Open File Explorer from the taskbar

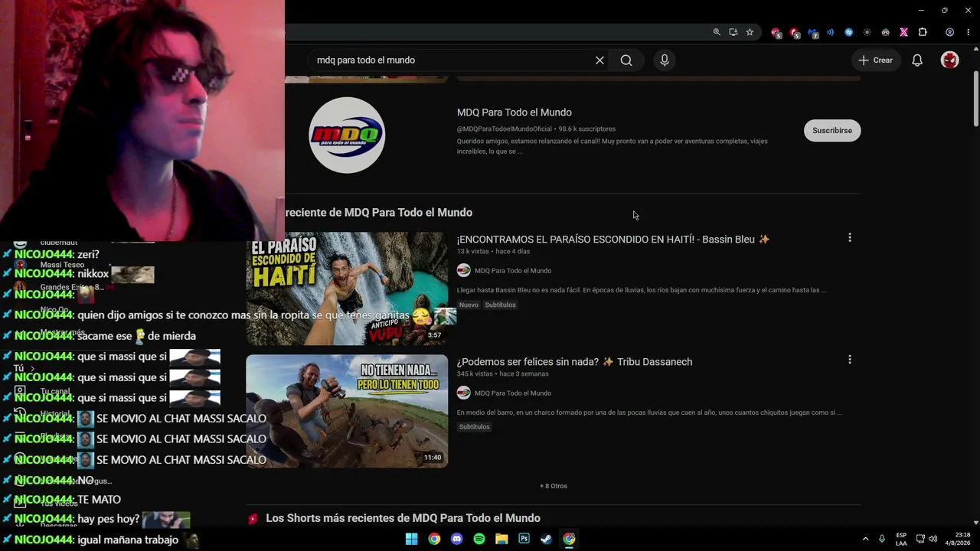(501, 539)
